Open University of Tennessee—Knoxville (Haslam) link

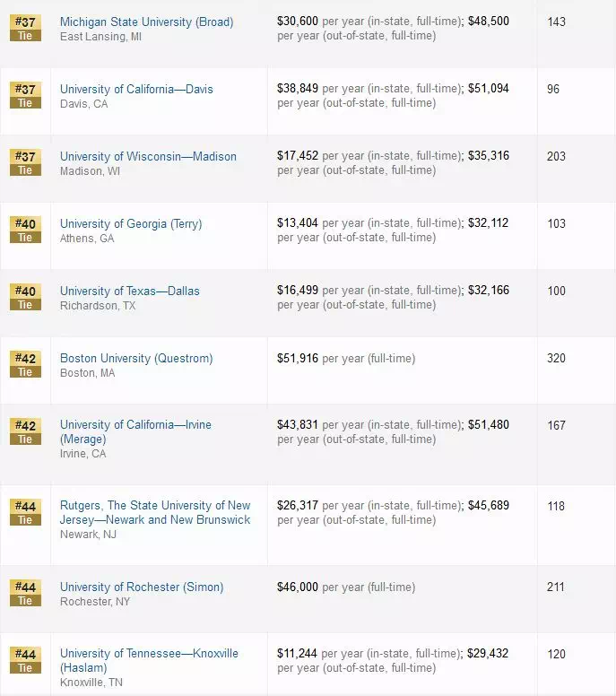(149, 660)
